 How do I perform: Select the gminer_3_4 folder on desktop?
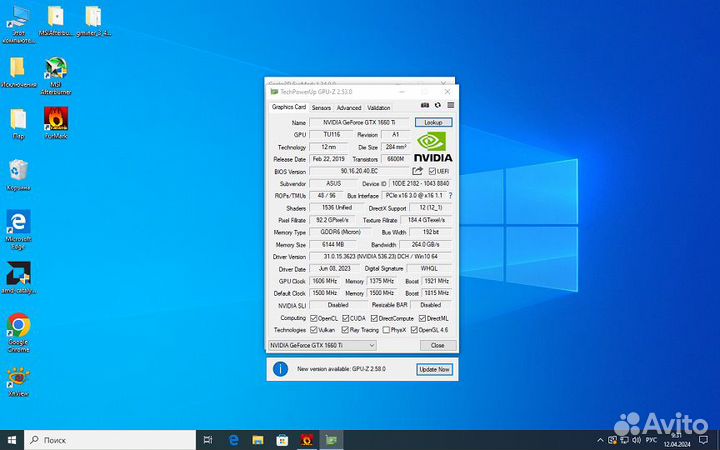coord(94,21)
